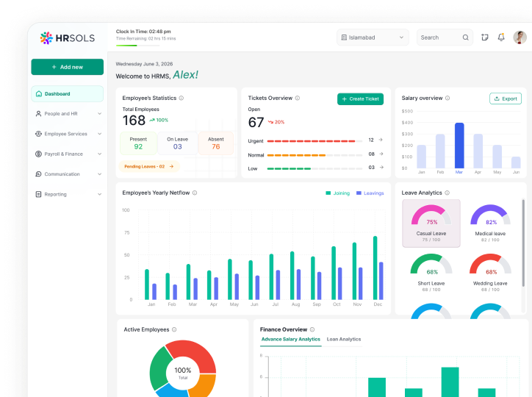Open Communication menu

pos(67,174)
